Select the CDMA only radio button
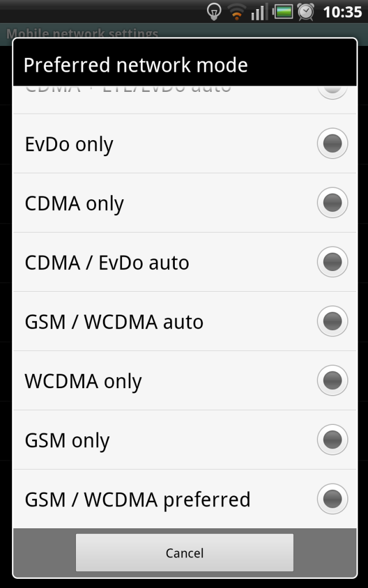 pos(332,203)
